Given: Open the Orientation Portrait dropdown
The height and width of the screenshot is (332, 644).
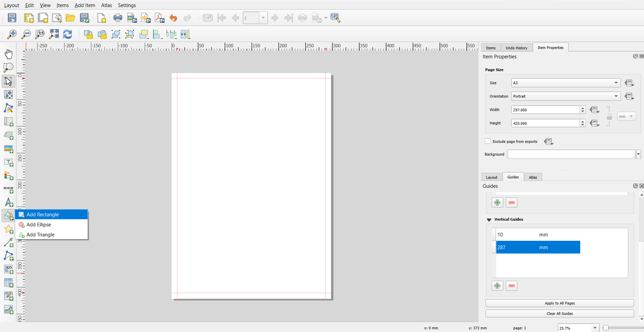Looking at the screenshot, I should (x=566, y=96).
